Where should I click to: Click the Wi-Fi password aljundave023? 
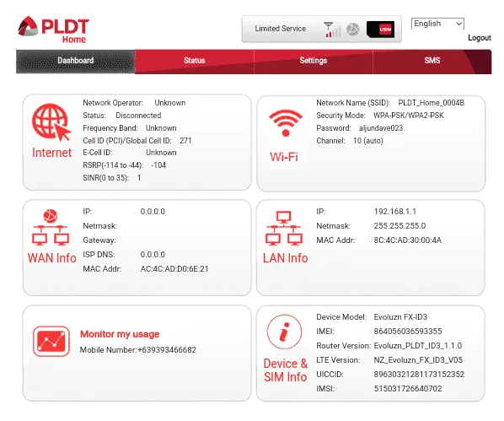[x=381, y=128]
